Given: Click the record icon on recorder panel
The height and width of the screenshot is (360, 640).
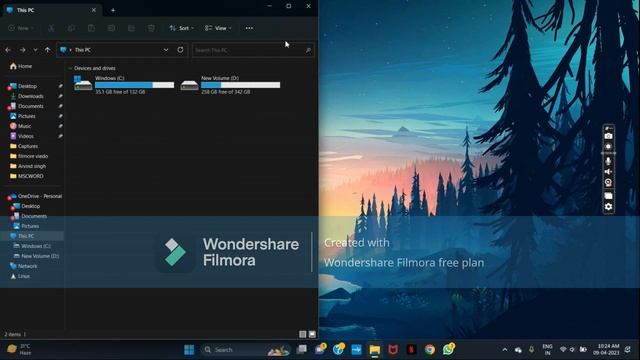Looking at the screenshot, I should (x=608, y=146).
